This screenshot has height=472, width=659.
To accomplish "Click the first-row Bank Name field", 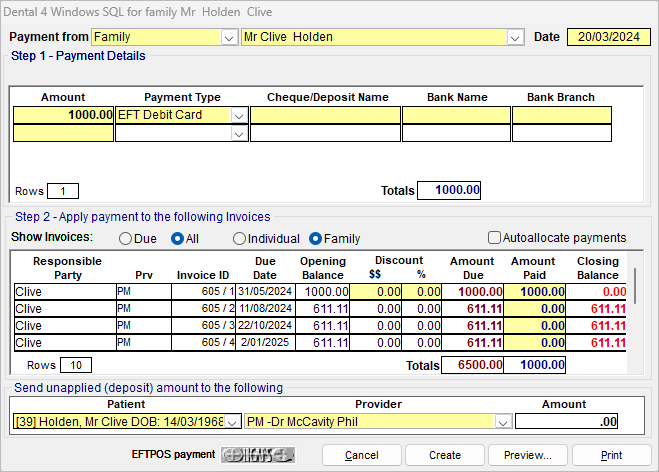I will coord(456,115).
